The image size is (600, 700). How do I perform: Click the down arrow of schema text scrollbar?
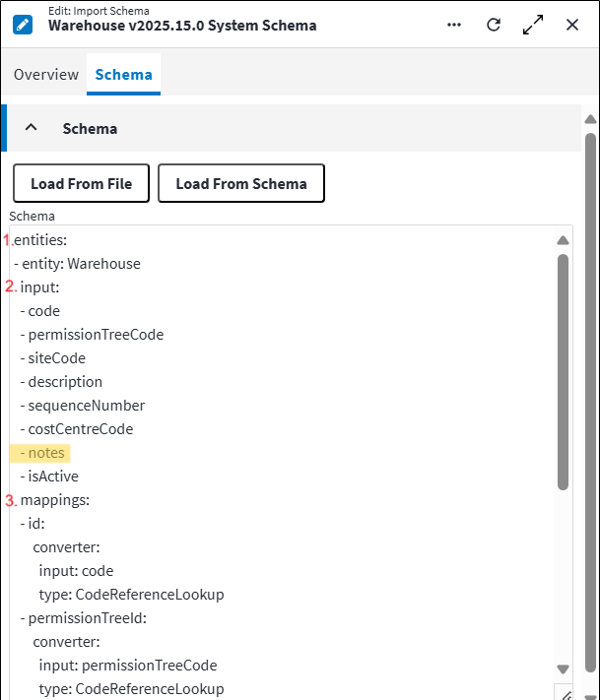(563, 668)
